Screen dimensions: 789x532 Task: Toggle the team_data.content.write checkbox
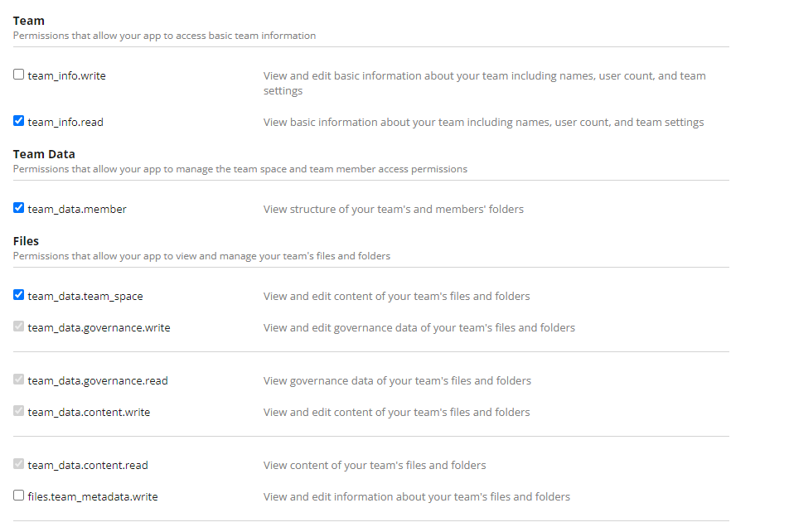point(18,410)
